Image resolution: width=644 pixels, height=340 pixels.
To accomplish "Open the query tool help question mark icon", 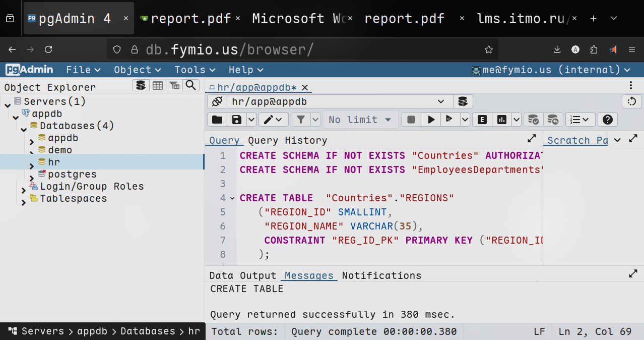I will pyautogui.click(x=608, y=120).
